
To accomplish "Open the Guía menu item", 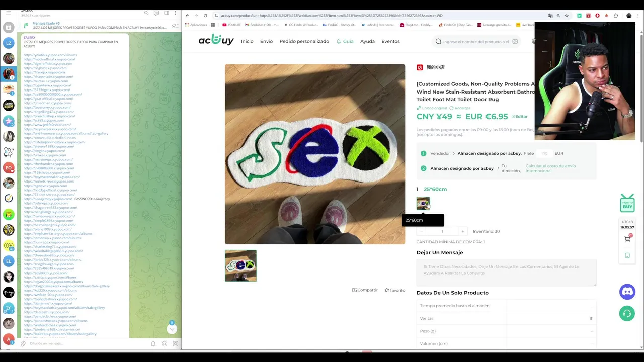I will tap(345, 42).
